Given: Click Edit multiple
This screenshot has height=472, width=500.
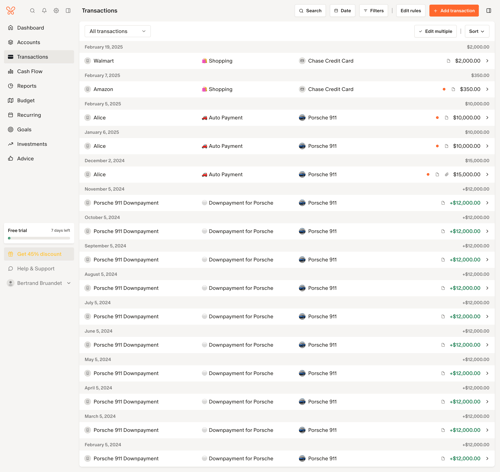Looking at the screenshot, I should coord(435,31).
